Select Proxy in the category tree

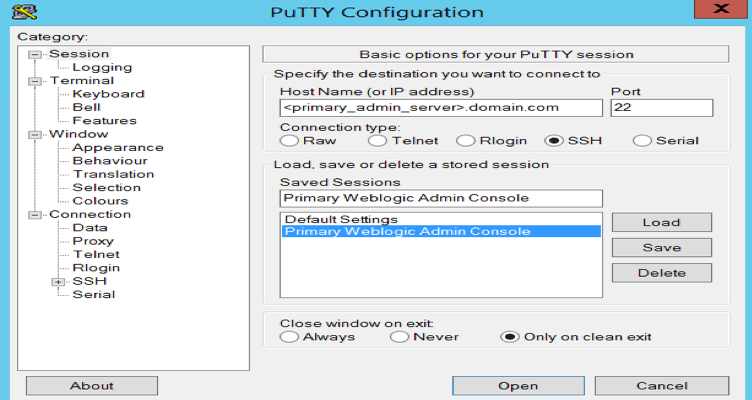[x=93, y=241]
